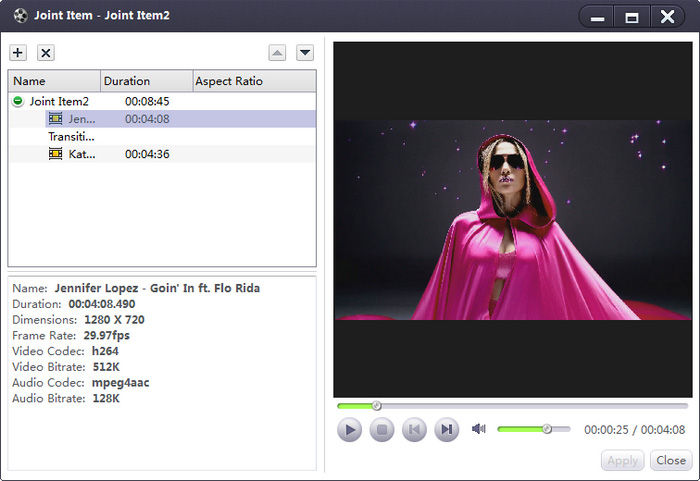
Task: Click film icon beside Kat... clip
Action: (55, 154)
